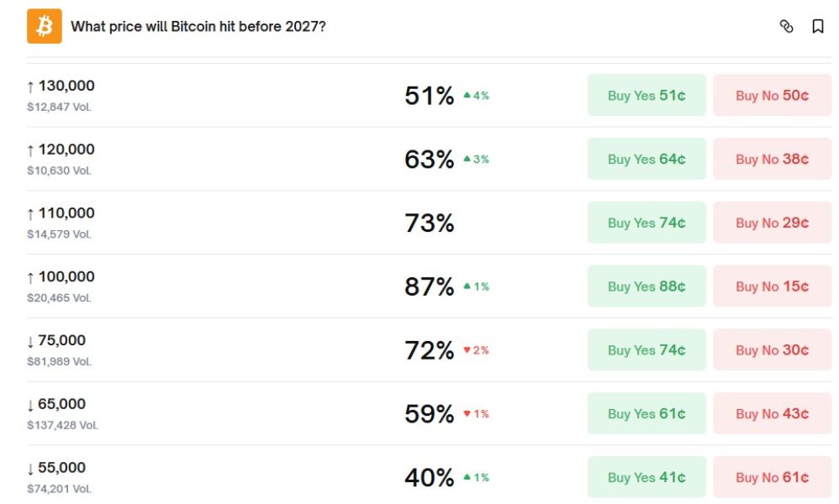Viewport: 839px width, 504px height.
Task: Buy Yes at 41¢ for 55,000
Action: [646, 476]
